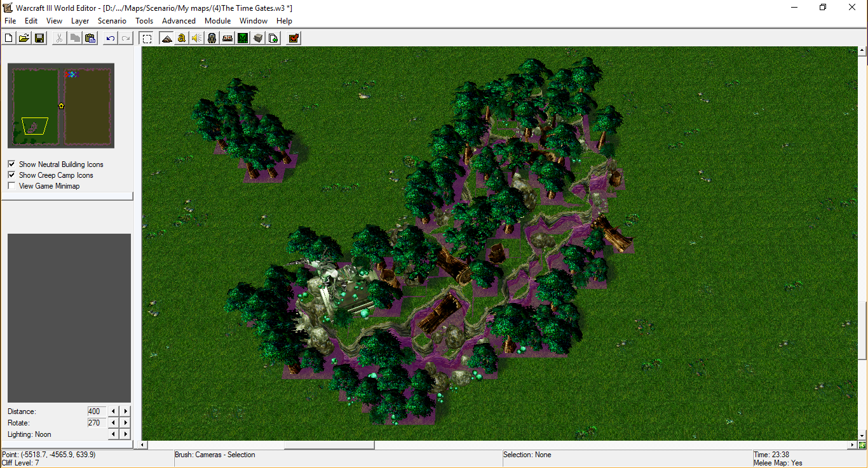Click the Cliff Level: 7 status text
868x468 pixels.
pyautogui.click(x=20, y=463)
